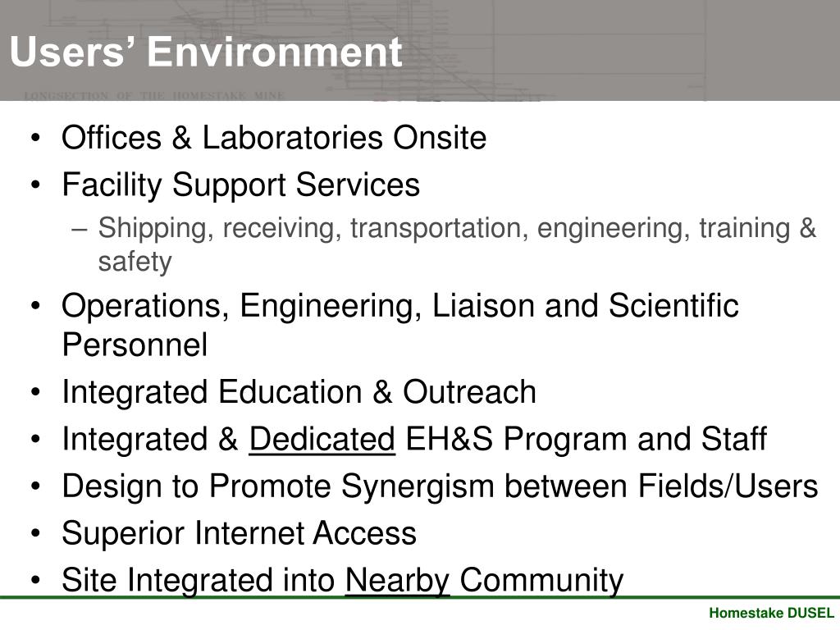Click the underlined word Dedicated
The width and height of the screenshot is (840, 630).
click(322, 440)
